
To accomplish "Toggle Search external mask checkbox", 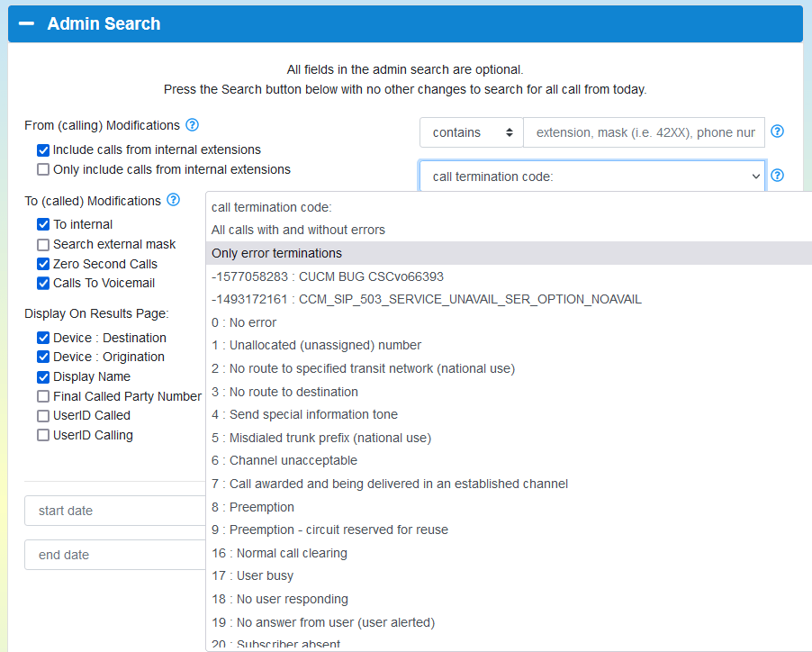I will tap(43, 244).
